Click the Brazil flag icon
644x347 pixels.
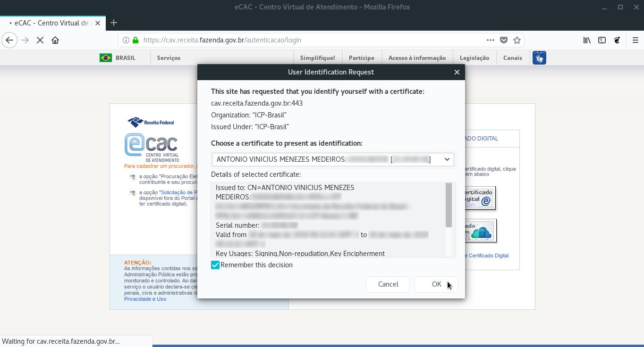coord(106,58)
